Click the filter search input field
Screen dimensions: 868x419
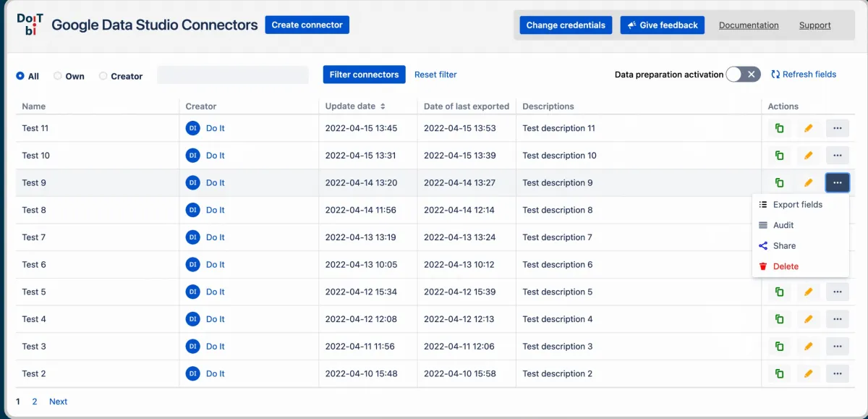click(x=233, y=75)
